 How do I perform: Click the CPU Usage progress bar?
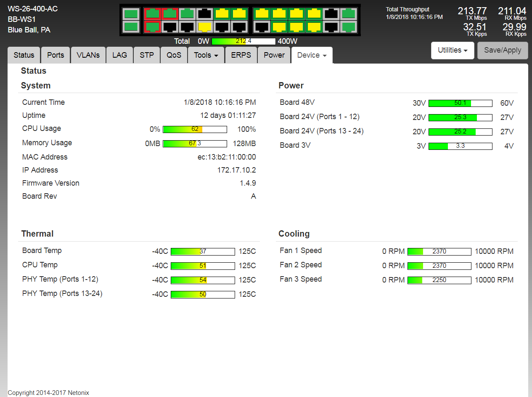coord(195,129)
